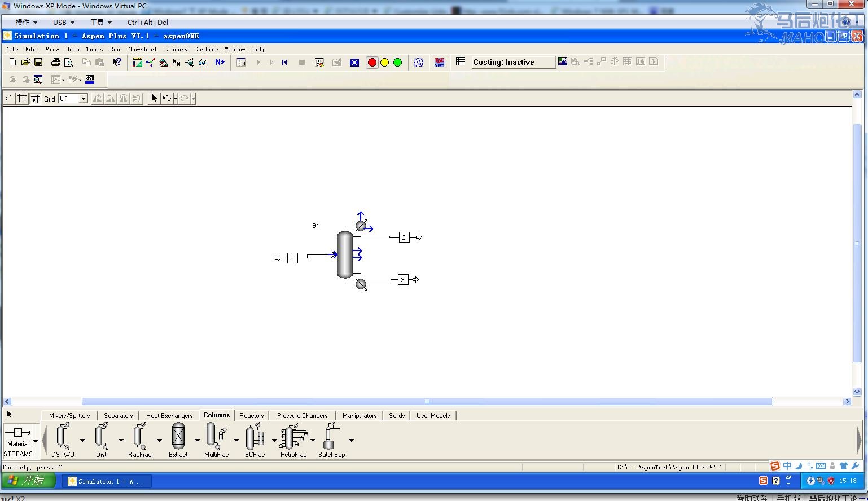Click the blue X icon in run toolbar
The image size is (868, 501).
point(354,62)
